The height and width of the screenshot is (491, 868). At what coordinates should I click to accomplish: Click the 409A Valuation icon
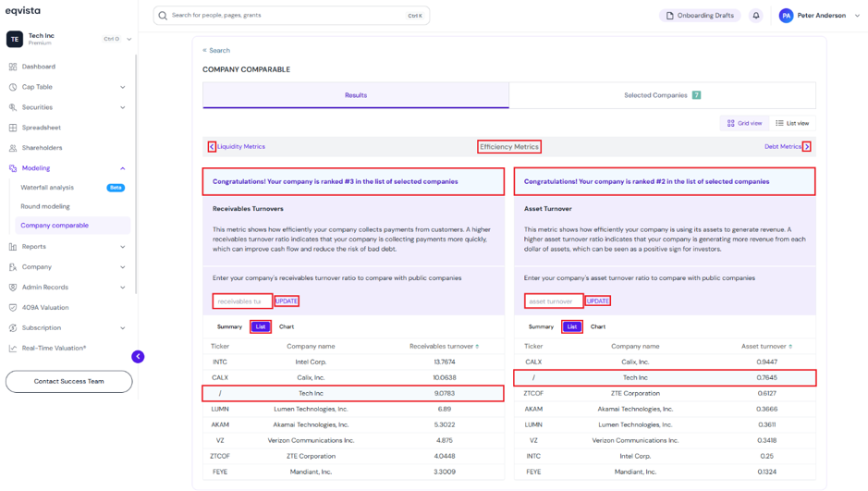pos(13,307)
